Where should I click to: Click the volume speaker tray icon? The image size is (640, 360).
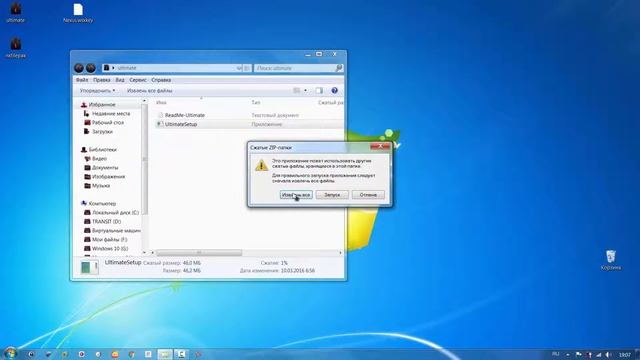[x=608, y=355]
